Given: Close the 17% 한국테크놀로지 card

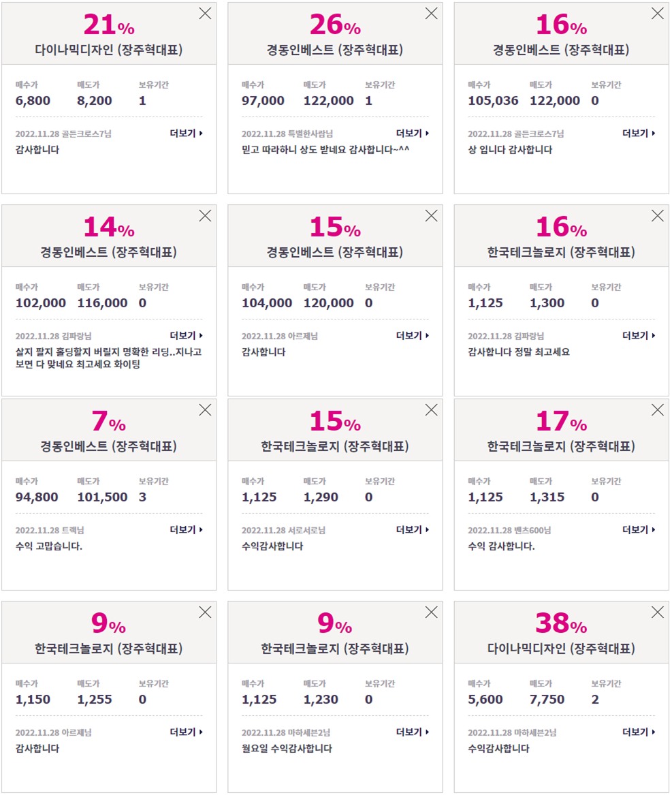Looking at the screenshot, I should coord(657,410).
